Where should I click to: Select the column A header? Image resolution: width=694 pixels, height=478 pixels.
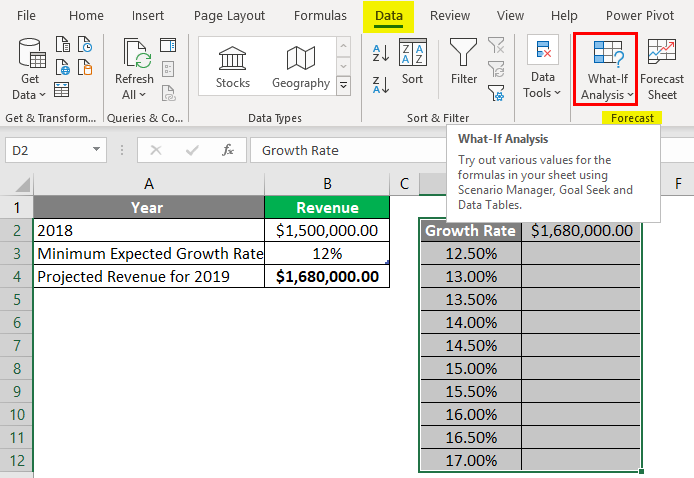pos(149,183)
